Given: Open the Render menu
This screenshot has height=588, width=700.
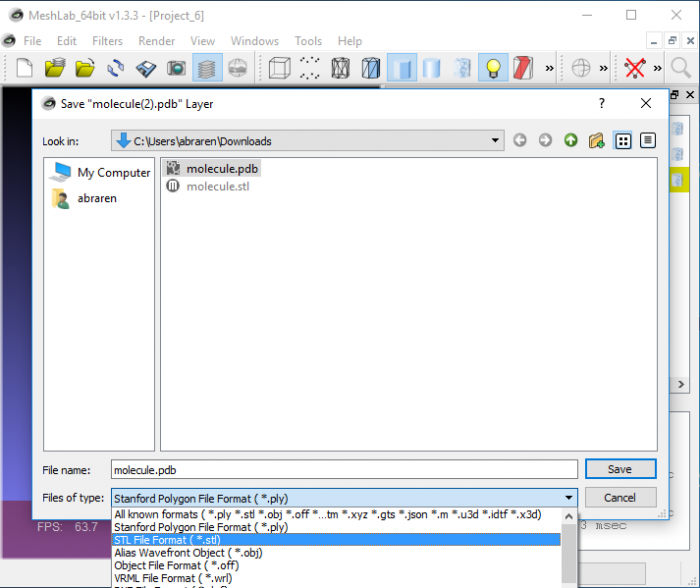Looking at the screenshot, I should tap(156, 41).
